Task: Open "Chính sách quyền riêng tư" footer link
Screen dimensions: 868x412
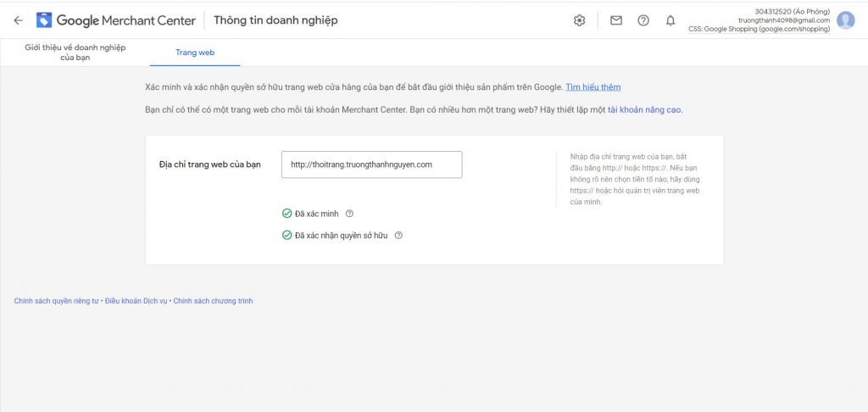Action: pos(57,301)
